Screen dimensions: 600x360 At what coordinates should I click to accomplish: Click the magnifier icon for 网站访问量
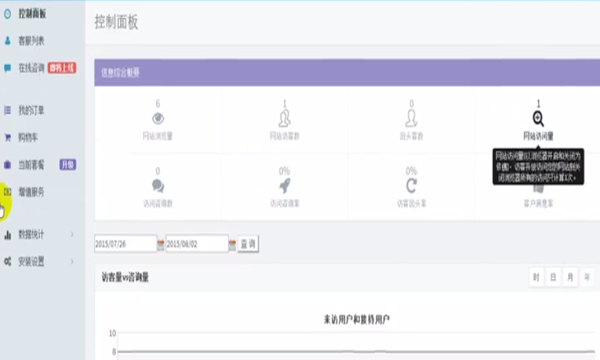pyautogui.click(x=538, y=119)
